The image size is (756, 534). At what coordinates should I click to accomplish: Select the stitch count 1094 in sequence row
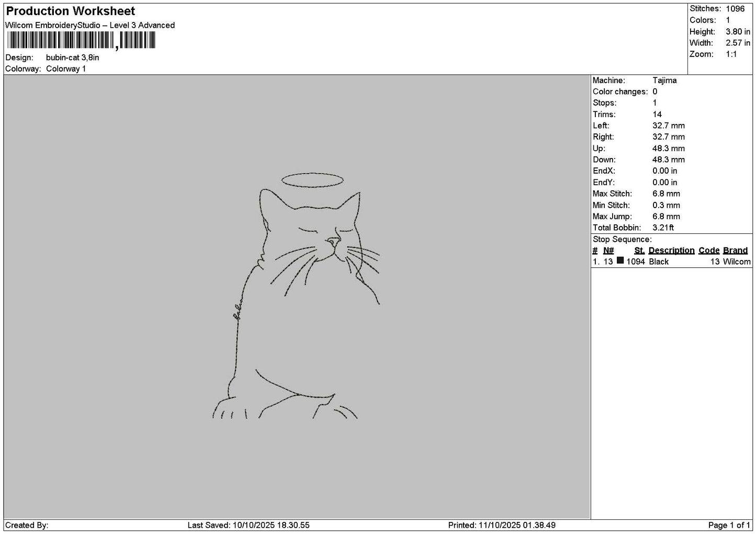click(x=636, y=262)
